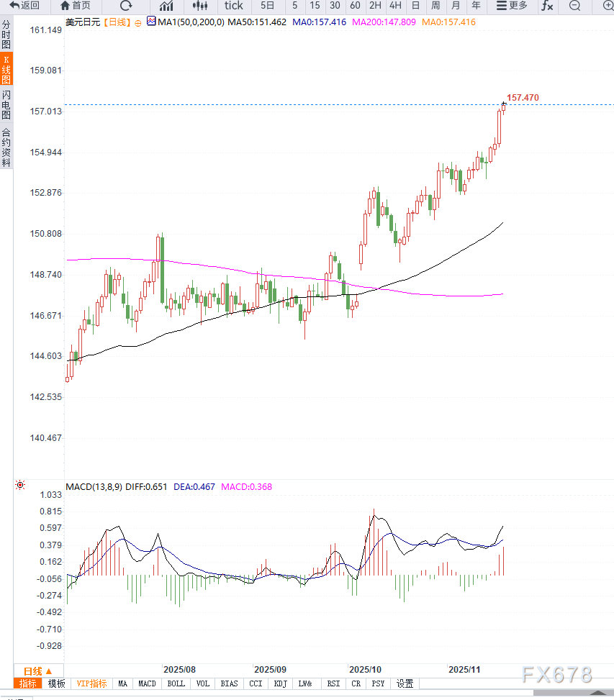Open the fx formula indicator tool
Screen dimensions: 614x700
[x=547, y=6]
